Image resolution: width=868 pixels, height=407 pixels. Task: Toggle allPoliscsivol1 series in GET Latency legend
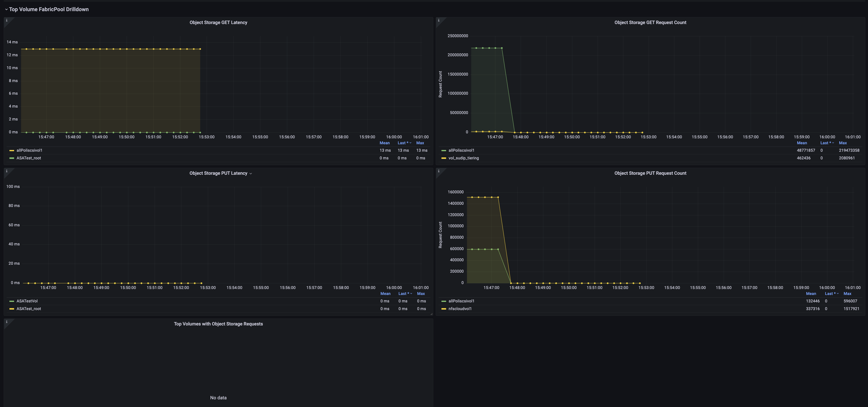(x=29, y=150)
